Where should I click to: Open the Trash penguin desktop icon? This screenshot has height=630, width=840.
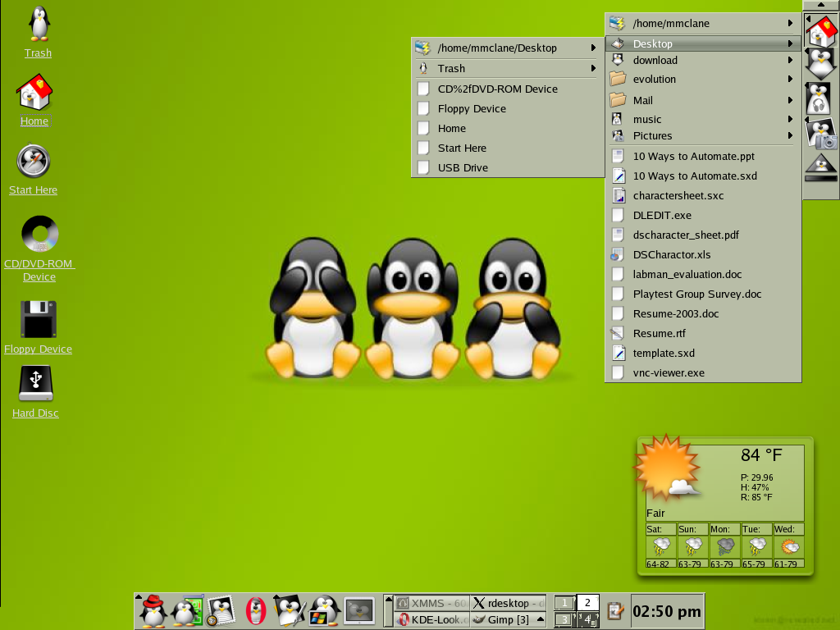39,24
